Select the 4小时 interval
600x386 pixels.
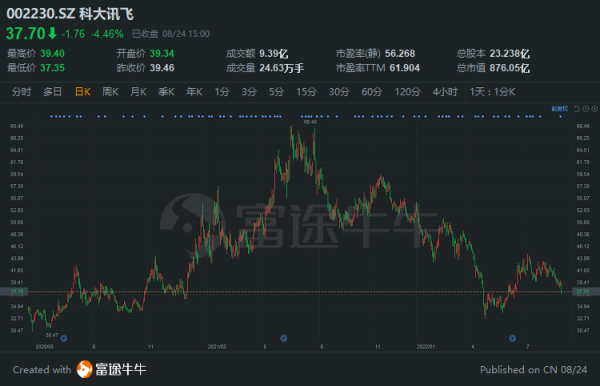click(445, 92)
